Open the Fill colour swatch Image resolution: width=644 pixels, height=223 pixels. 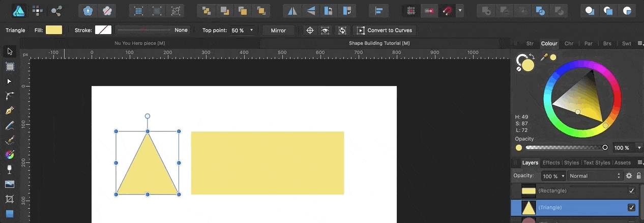coord(54,30)
